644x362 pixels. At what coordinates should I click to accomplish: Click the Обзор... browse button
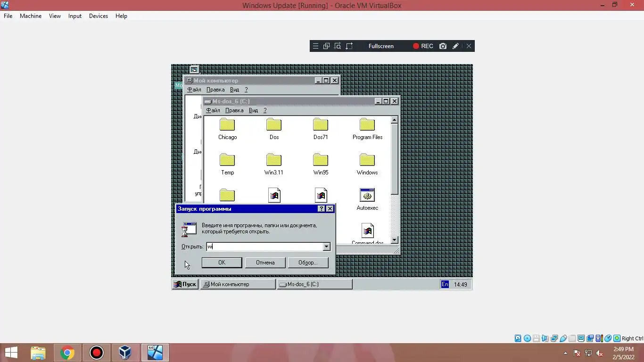pyautogui.click(x=308, y=263)
